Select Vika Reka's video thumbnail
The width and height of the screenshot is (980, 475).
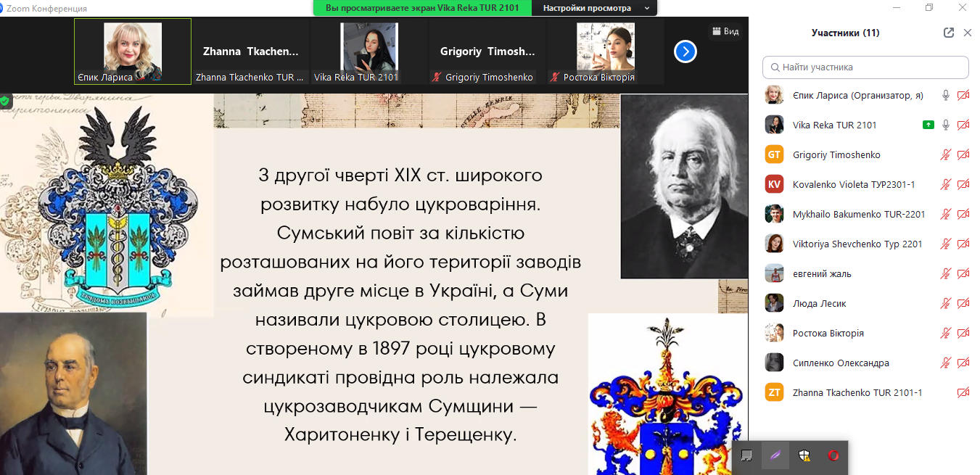[369, 51]
